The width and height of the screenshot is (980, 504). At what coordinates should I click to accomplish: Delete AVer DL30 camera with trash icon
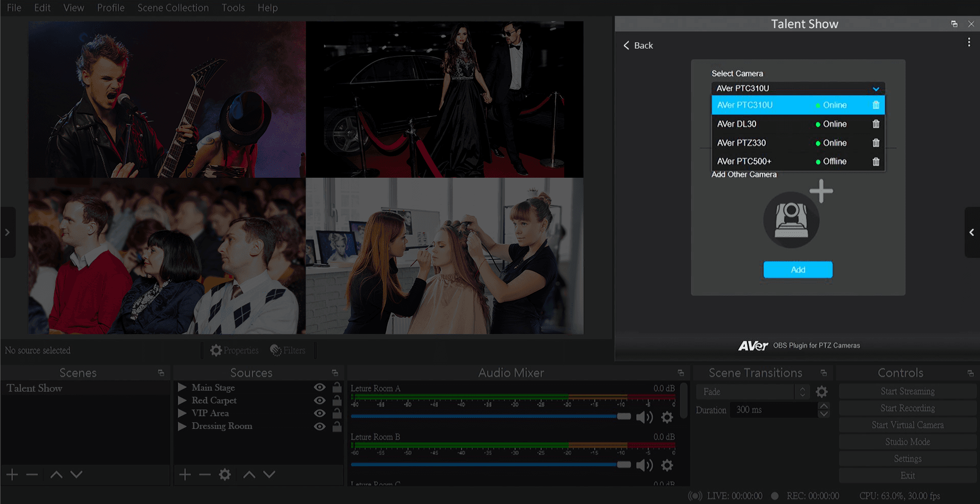[x=876, y=124]
